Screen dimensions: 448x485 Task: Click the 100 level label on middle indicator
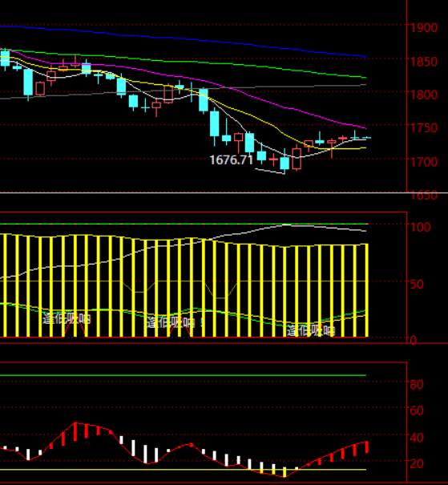pyautogui.click(x=421, y=227)
